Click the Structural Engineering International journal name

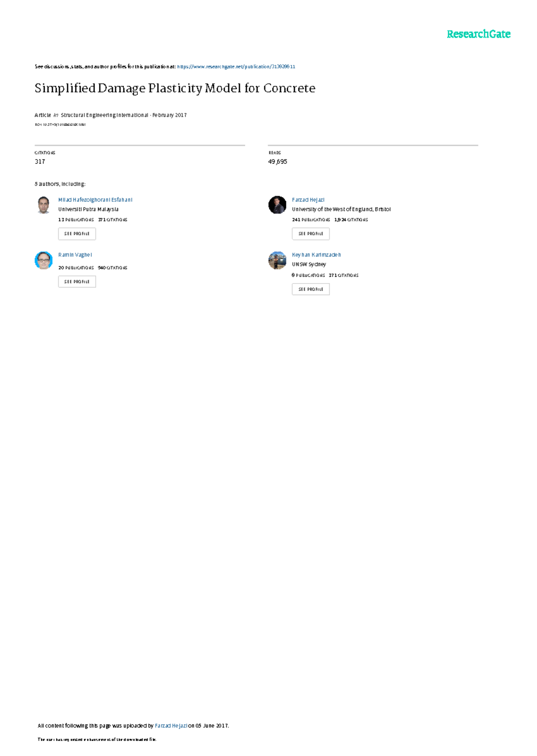tap(104, 115)
